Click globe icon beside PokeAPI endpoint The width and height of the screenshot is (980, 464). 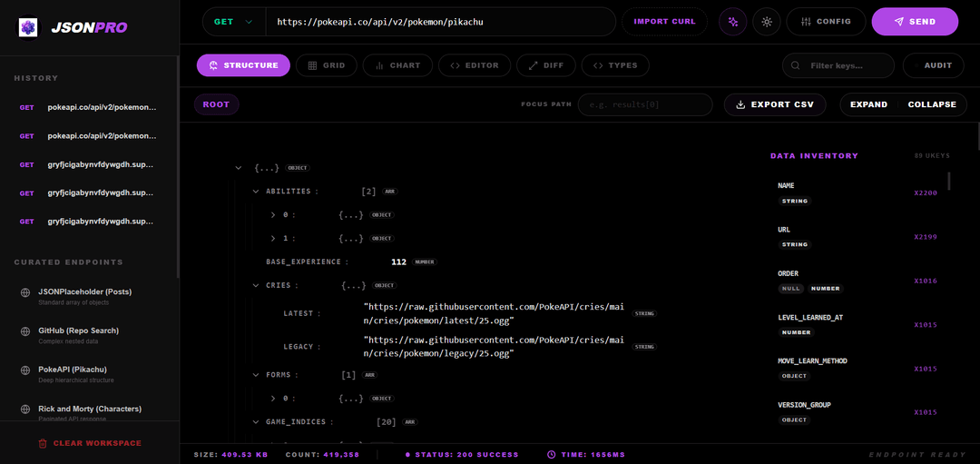coord(25,370)
